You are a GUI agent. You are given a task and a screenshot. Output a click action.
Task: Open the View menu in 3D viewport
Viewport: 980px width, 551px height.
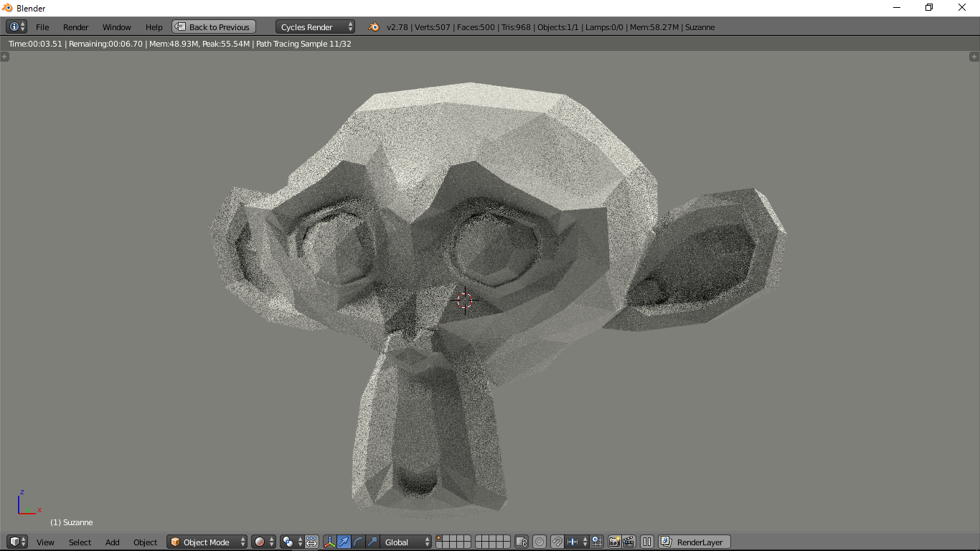[x=45, y=542]
